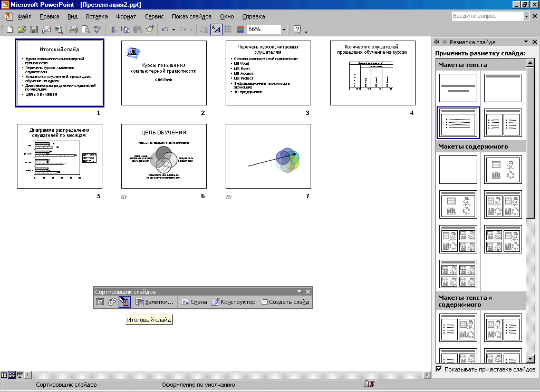540x392 pixels.
Task: Apply the blank content layout thumbnail
Action: (x=458, y=169)
